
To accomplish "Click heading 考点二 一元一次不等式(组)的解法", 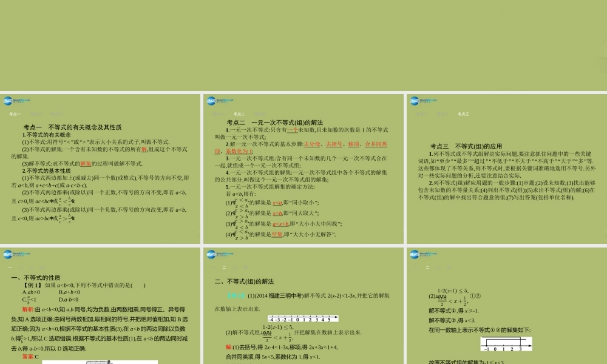I will (275, 123).
